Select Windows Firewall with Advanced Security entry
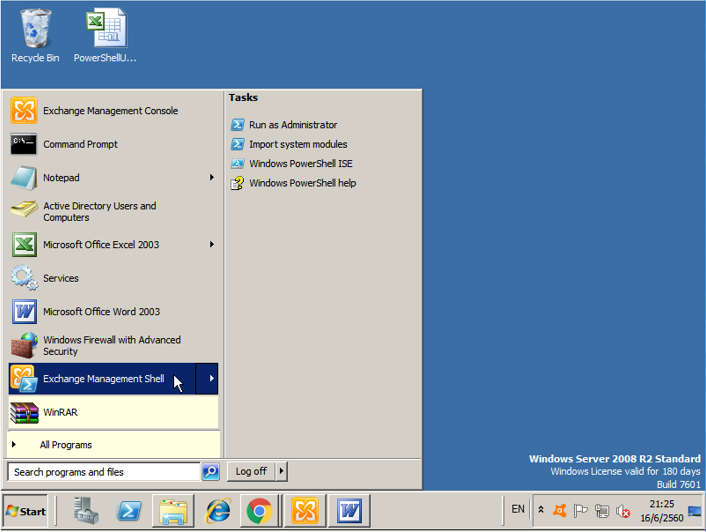Screen dimensions: 706x532 tap(113, 345)
